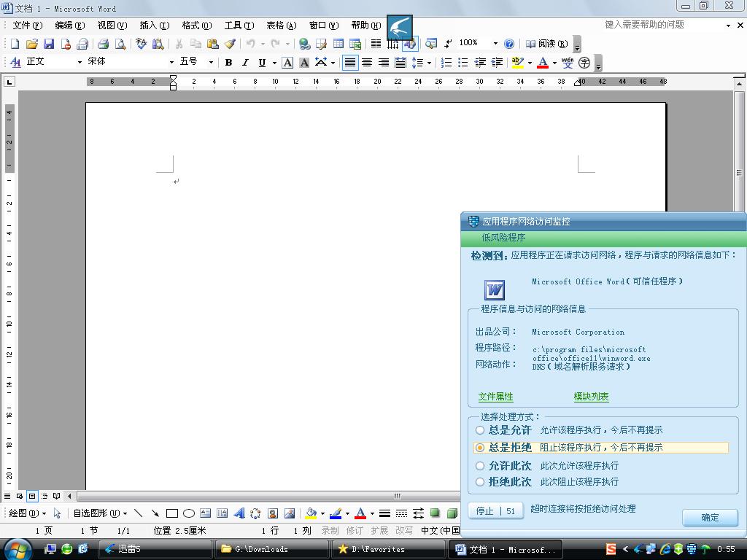
Task: Open the 文件 menu
Action: [27, 26]
